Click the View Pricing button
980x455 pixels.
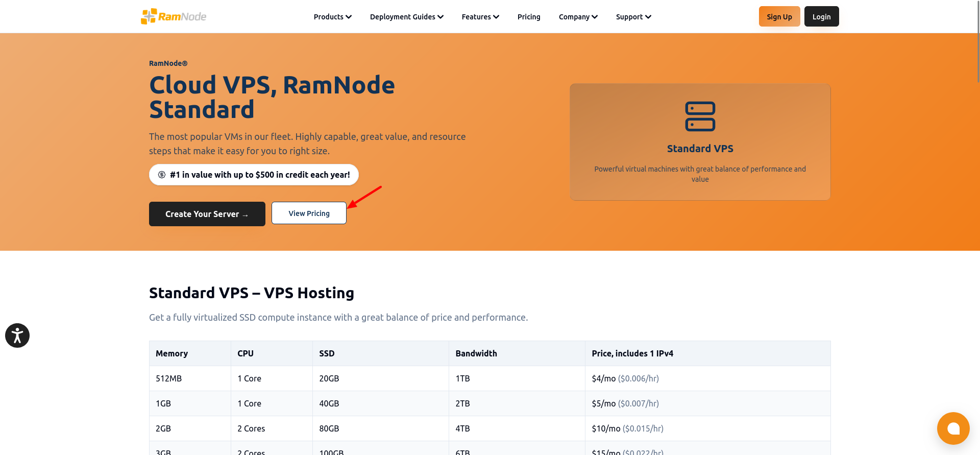click(x=309, y=213)
